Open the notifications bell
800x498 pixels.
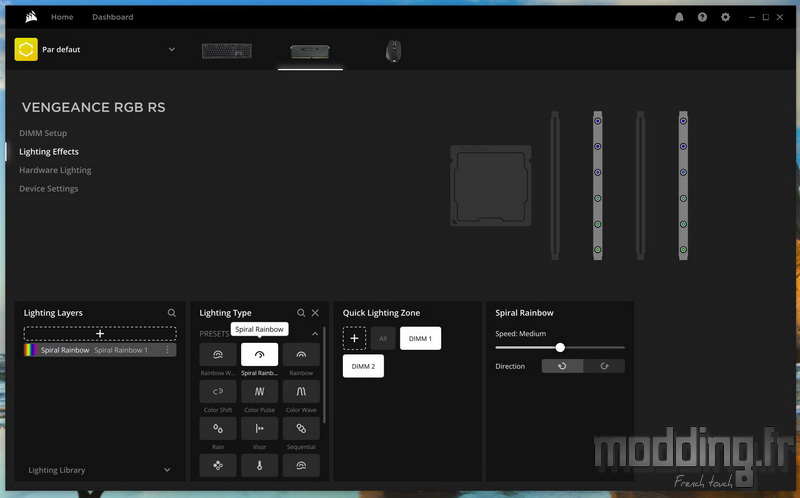pyautogui.click(x=679, y=17)
